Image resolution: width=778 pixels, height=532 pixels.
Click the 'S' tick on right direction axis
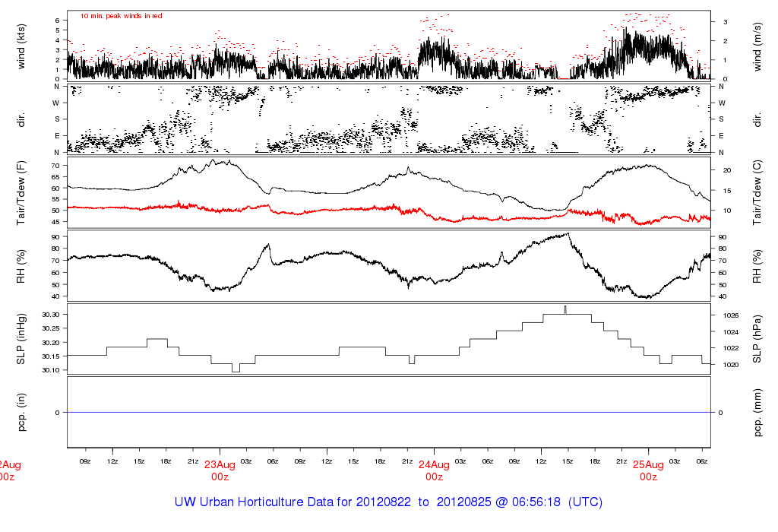(x=722, y=119)
